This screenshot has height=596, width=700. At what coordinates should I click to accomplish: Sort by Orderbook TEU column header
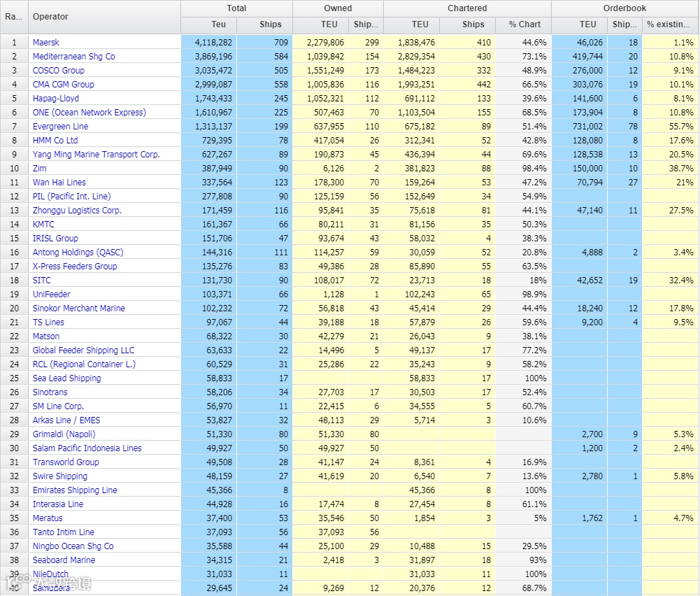click(x=580, y=24)
